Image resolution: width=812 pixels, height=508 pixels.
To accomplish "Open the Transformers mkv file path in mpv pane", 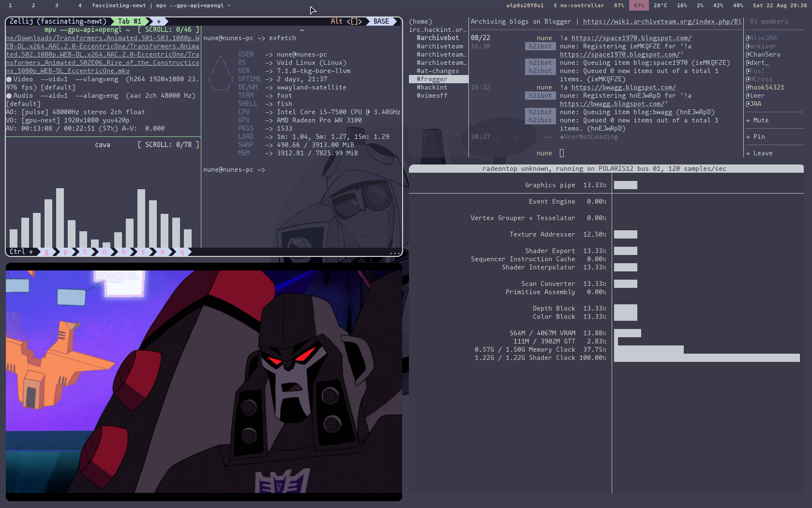I will pos(103,54).
